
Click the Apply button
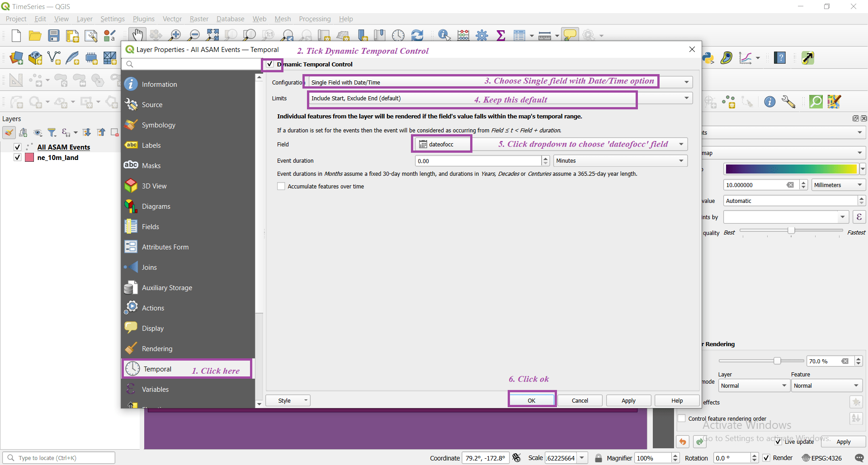click(x=628, y=400)
